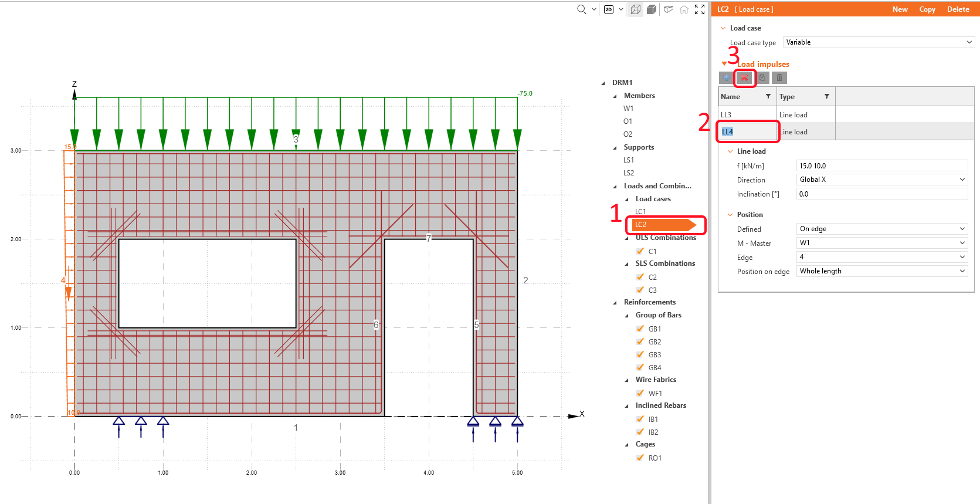This screenshot has height=504, width=980.
Task: Click the Copy button in the header
Action: tap(927, 9)
